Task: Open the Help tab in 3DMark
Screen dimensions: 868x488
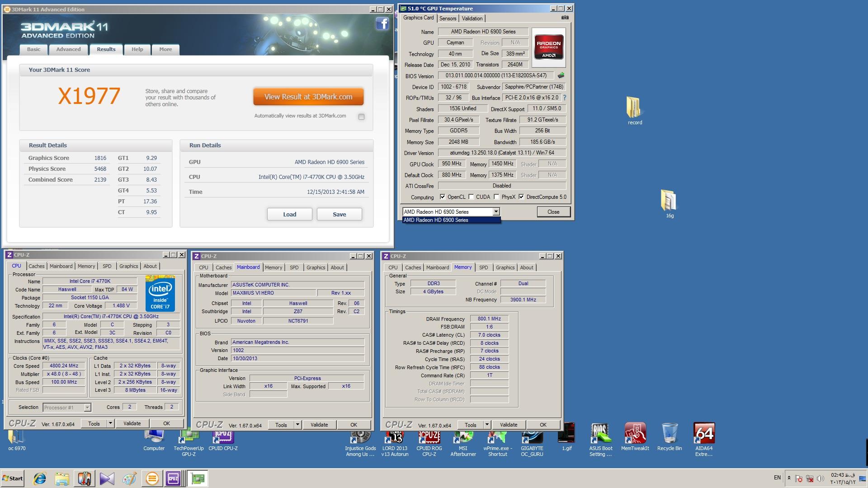Action: click(x=137, y=49)
